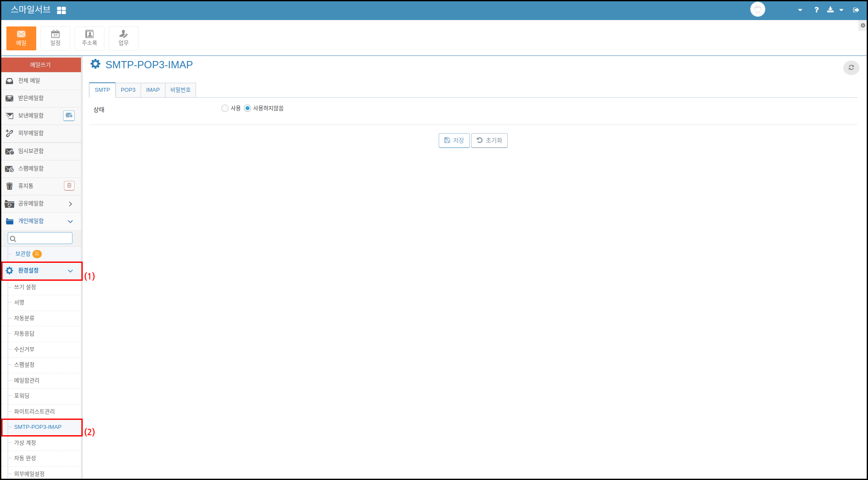
Task: Open the 받은메일함 folder label
Action: click(x=31, y=98)
